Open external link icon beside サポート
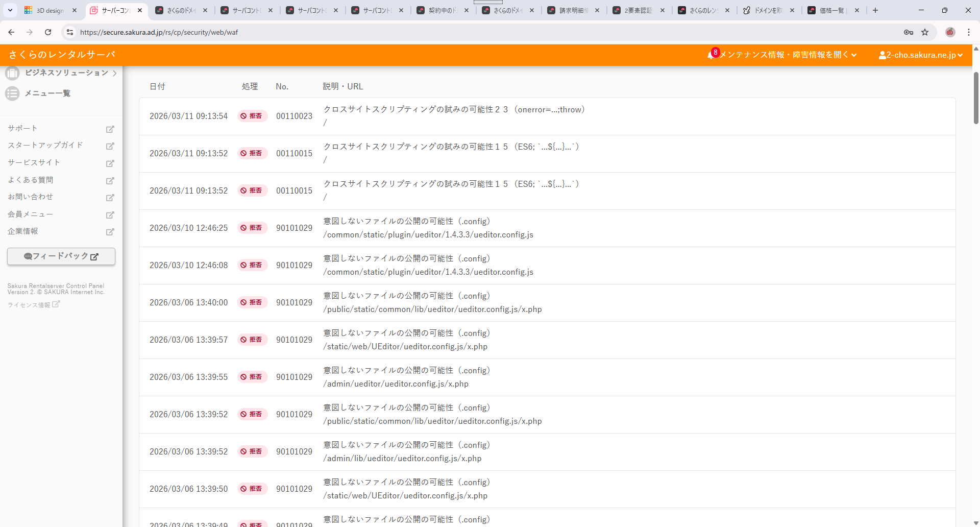 [x=110, y=129]
